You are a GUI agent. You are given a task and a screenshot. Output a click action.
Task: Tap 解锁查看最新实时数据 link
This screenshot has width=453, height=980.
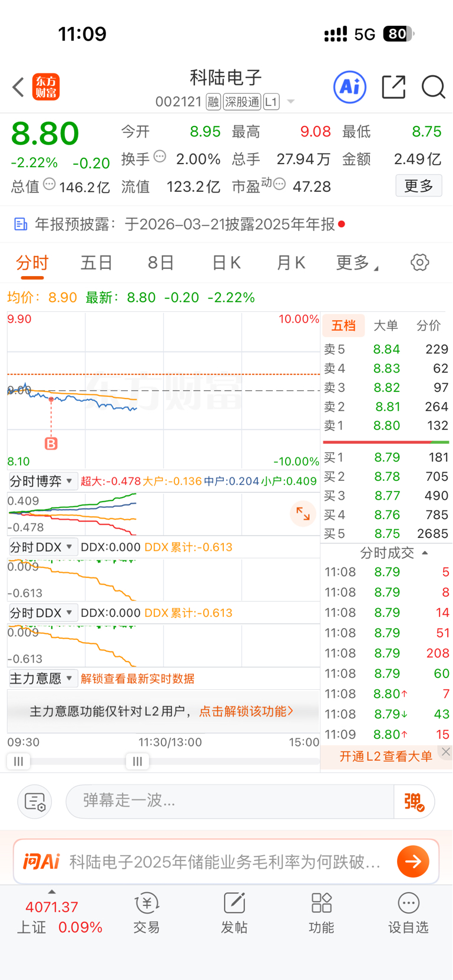137,679
